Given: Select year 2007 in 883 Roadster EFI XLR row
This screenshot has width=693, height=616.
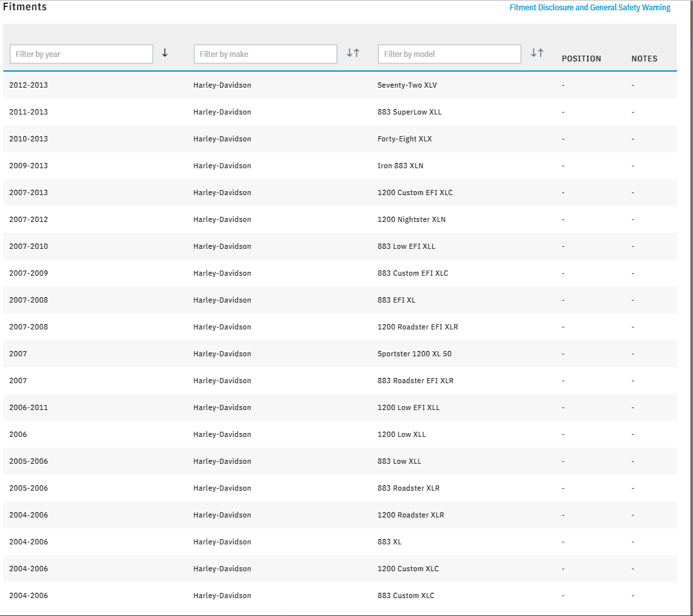Looking at the screenshot, I should pyautogui.click(x=18, y=381).
